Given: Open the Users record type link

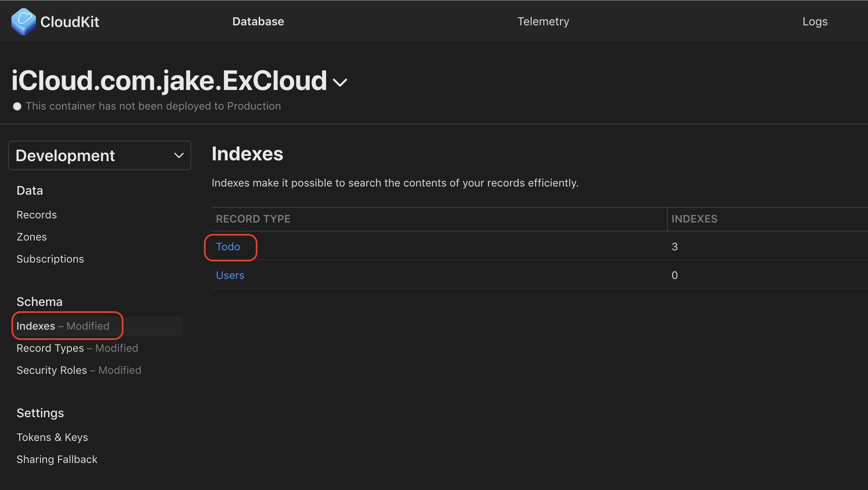Looking at the screenshot, I should coord(230,275).
